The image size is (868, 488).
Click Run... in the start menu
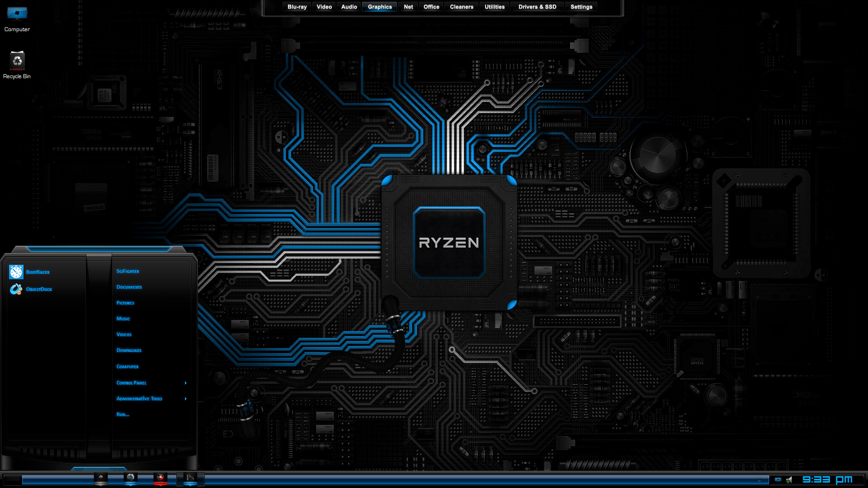coord(123,414)
